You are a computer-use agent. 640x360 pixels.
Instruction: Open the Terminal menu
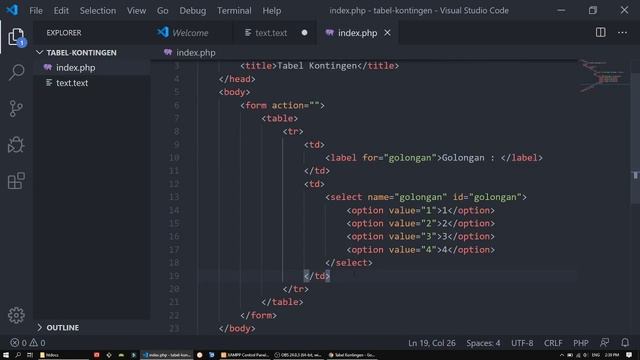pos(234,11)
